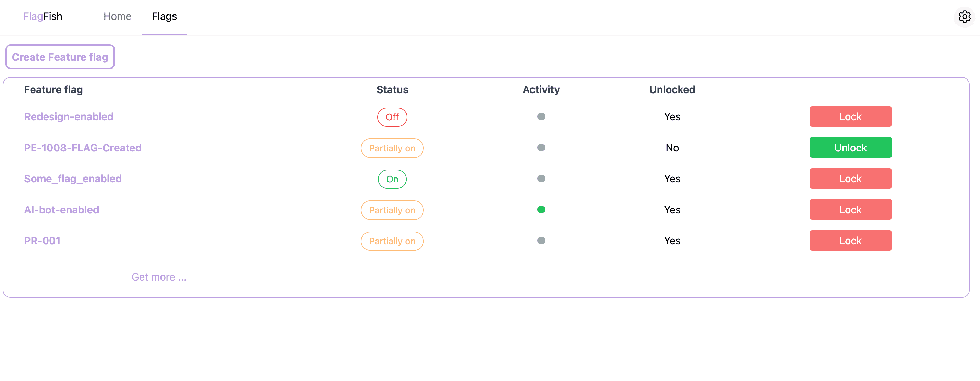Lock the PR-001 flag
Viewport: 980px width, 381px height.
(x=851, y=240)
